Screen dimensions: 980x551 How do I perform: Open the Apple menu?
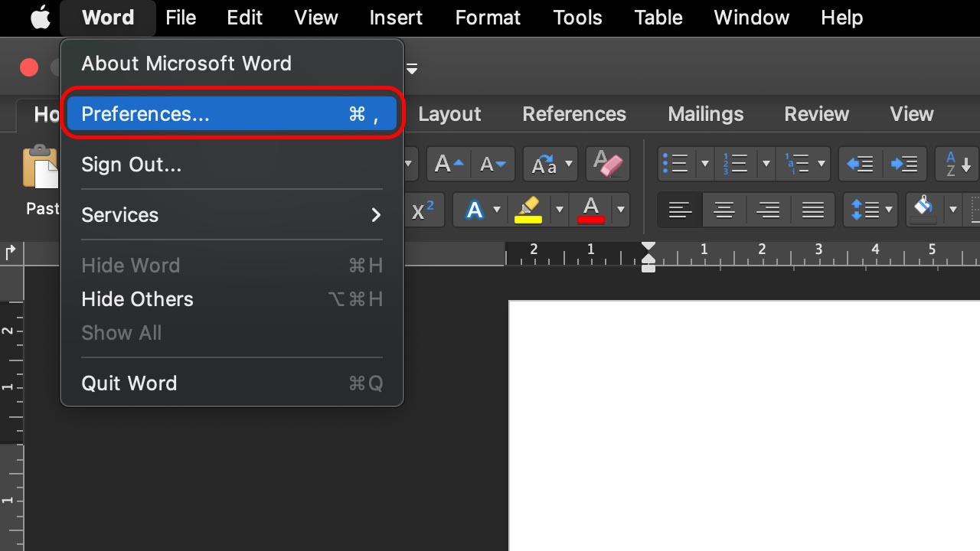point(40,18)
